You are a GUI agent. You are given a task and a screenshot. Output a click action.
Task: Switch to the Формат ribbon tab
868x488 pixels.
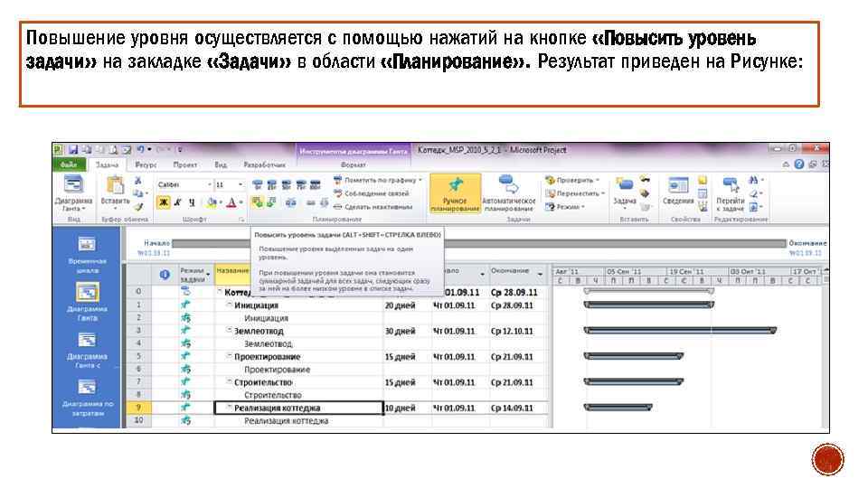tap(354, 164)
